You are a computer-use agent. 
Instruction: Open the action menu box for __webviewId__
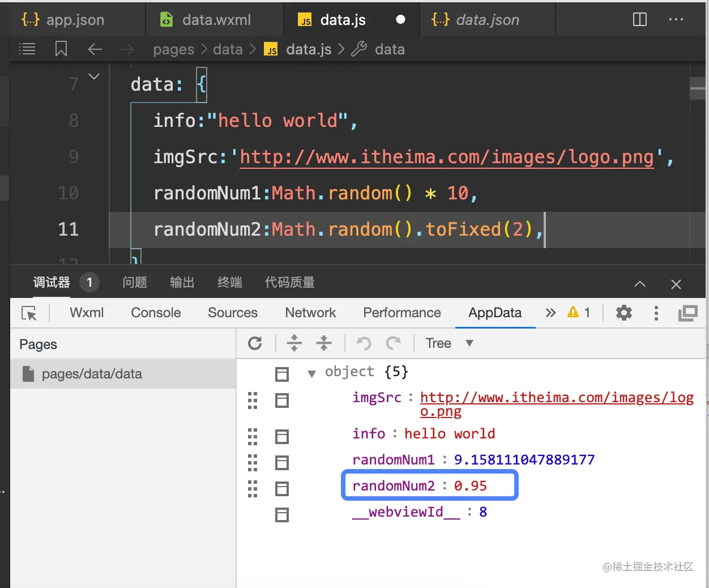(281, 514)
